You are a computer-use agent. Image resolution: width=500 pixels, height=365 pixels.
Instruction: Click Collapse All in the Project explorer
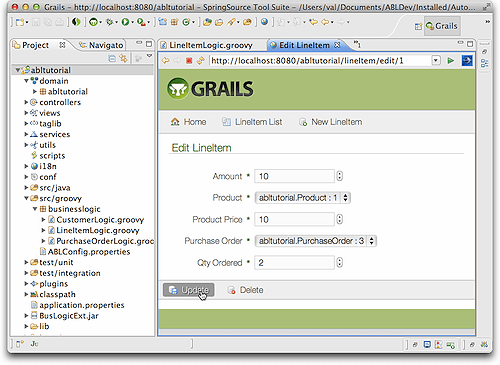112,59
